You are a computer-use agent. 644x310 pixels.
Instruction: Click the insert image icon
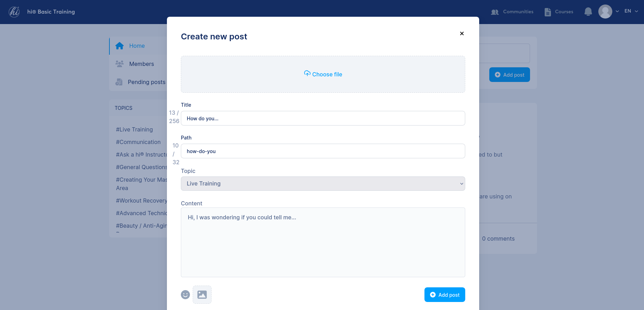[x=202, y=295]
